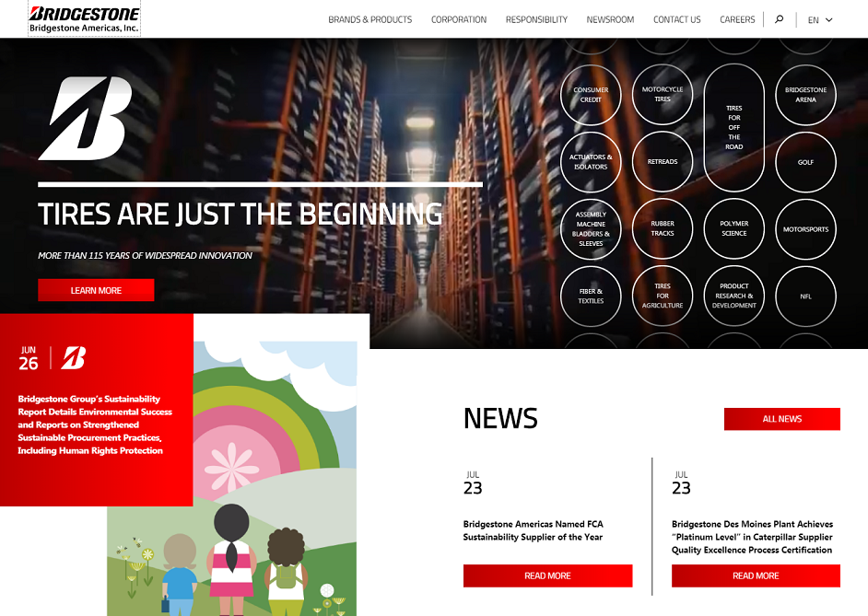This screenshot has height=616, width=868.
Task: Click the small B logo in red card
Action: [x=73, y=358]
